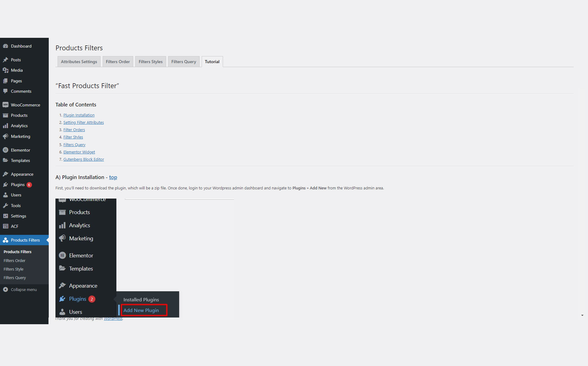
Task: Go to the Filters Query tab
Action: point(183,62)
